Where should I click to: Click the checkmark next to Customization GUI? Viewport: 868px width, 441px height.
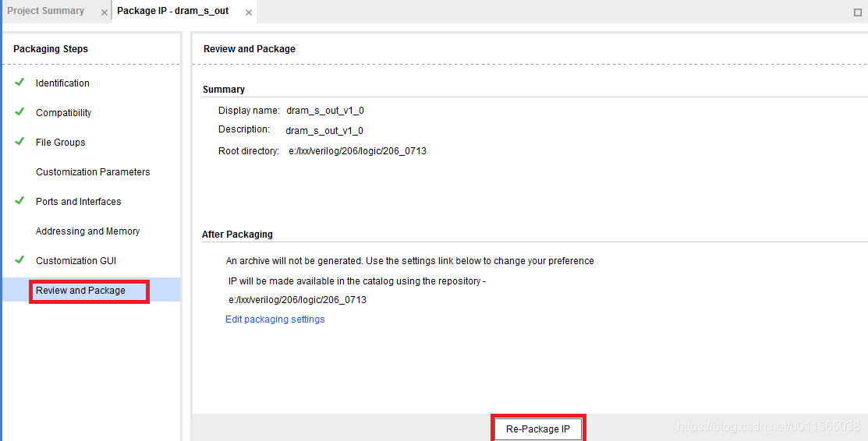pos(19,259)
